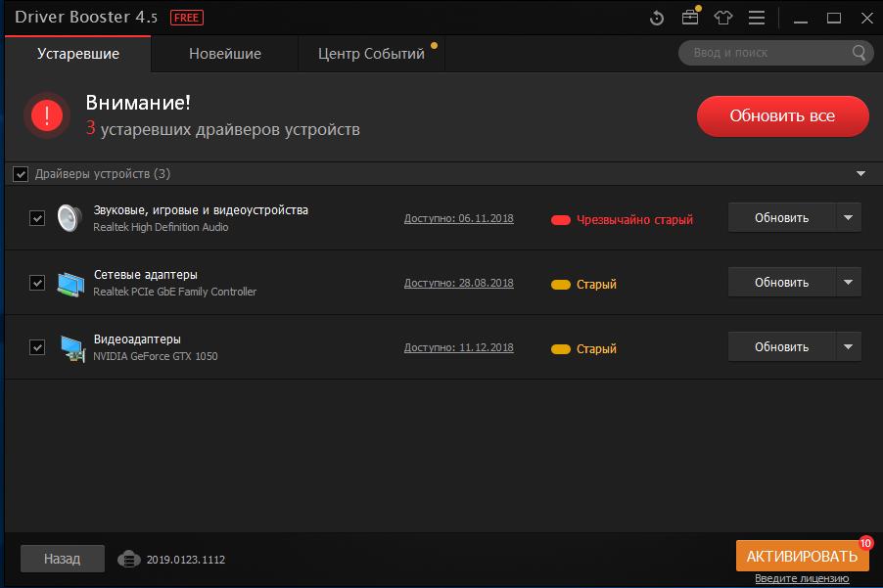Click the 'Назад' button

pyautogui.click(x=63, y=559)
